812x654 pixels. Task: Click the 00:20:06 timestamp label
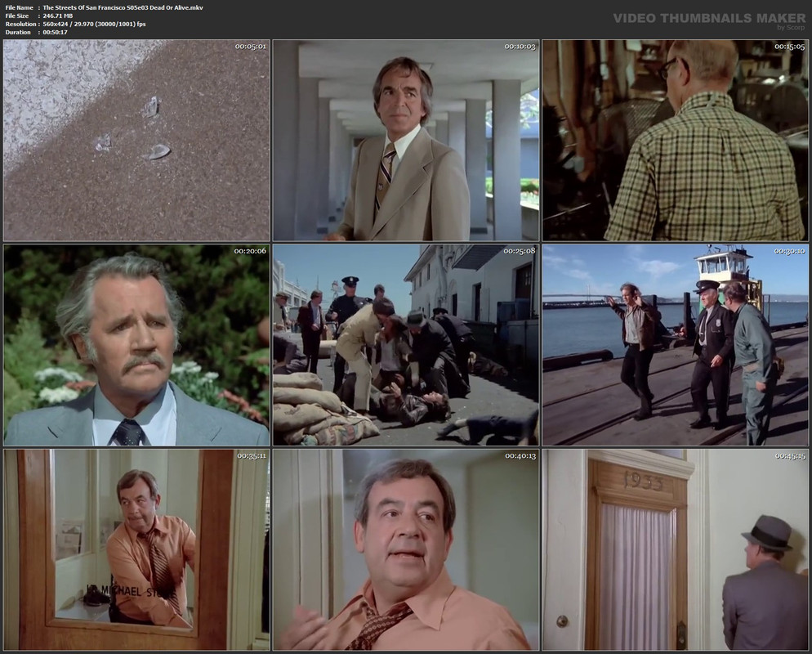tap(250, 251)
